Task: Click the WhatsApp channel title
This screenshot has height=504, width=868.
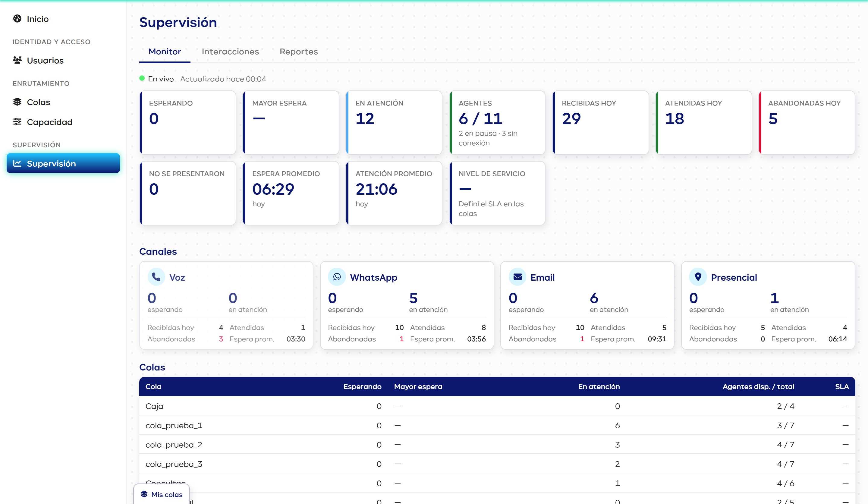Action: tap(373, 277)
